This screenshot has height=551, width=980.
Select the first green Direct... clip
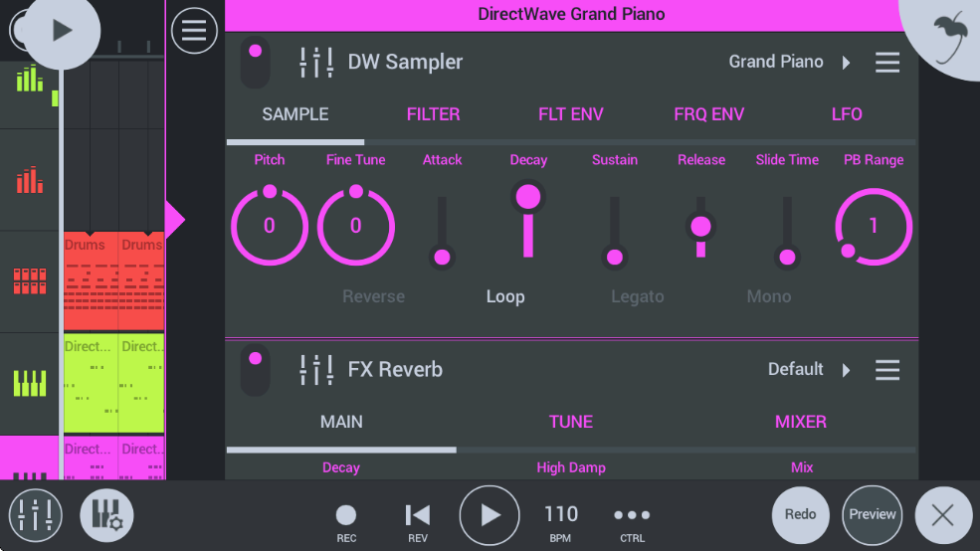tap(91, 383)
